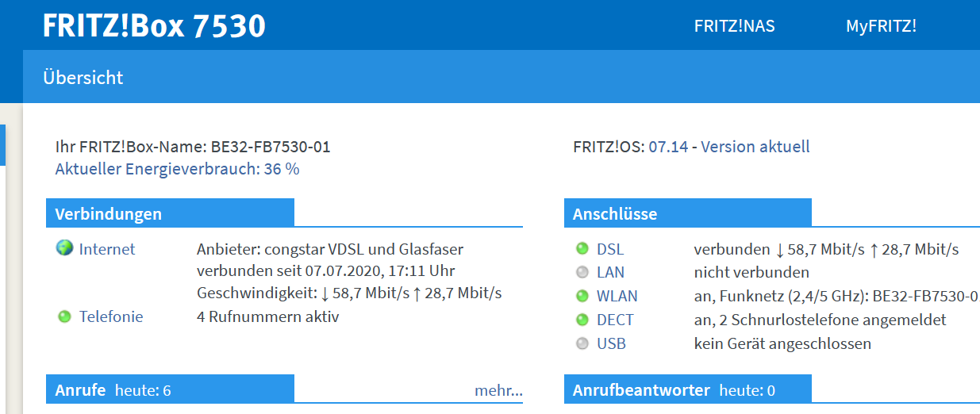This screenshot has width=980, height=414.
Task: Open the DECT settings link
Action: [615, 320]
